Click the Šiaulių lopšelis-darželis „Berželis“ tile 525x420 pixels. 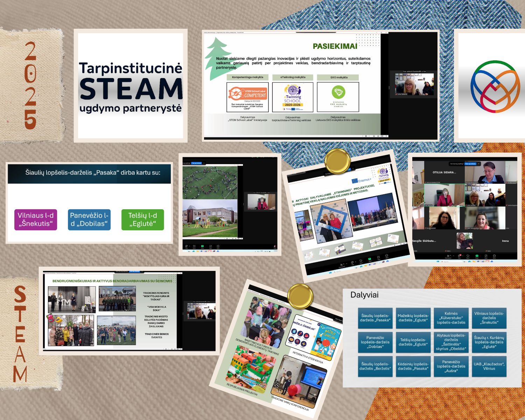375,366
